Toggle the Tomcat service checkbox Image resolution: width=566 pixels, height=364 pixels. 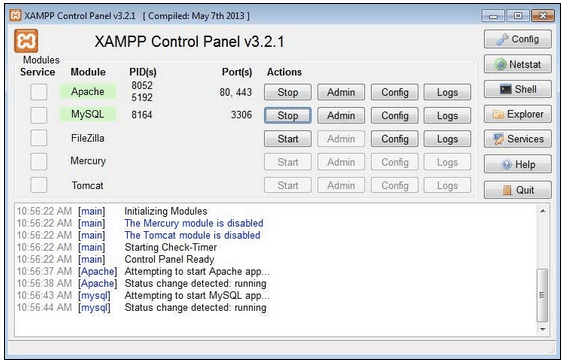[39, 185]
